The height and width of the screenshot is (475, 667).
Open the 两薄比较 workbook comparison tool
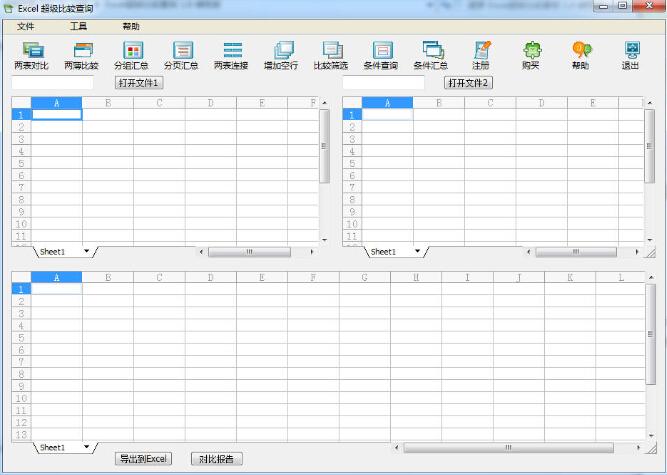(82, 55)
